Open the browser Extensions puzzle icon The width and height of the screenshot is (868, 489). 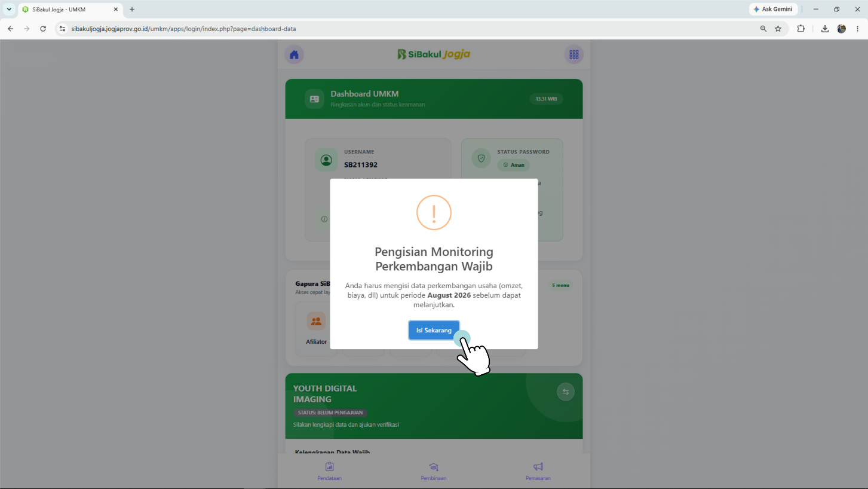tap(801, 29)
